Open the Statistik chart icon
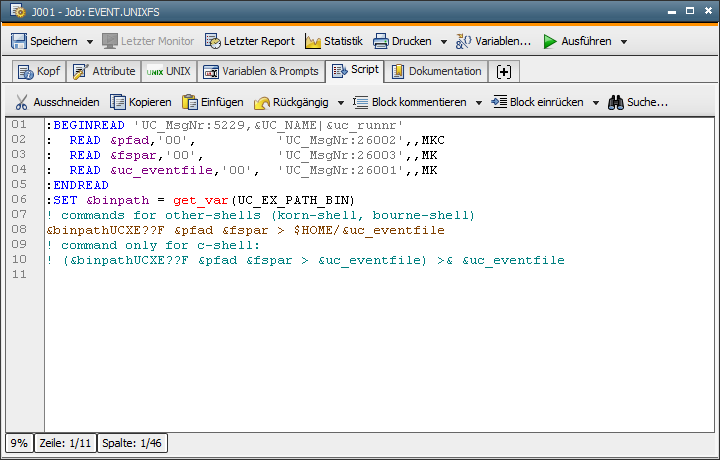 point(313,41)
